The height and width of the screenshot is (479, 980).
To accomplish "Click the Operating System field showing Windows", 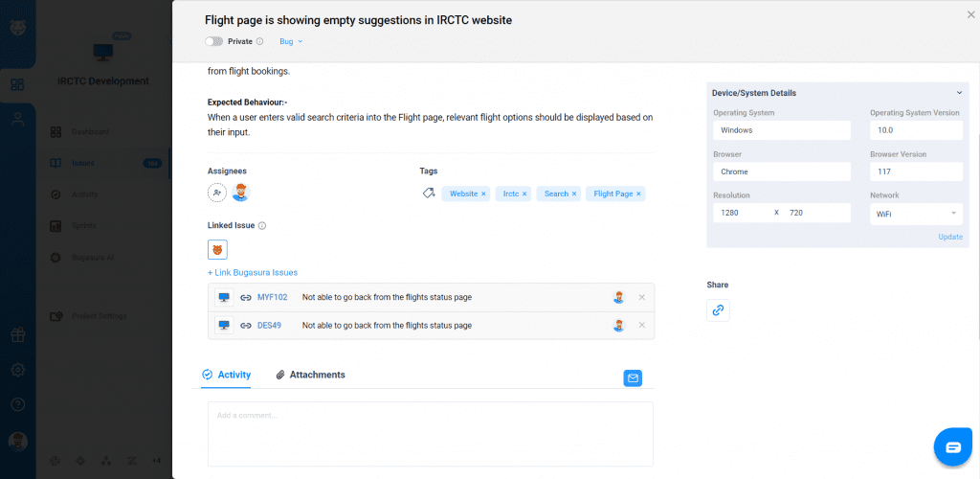I will pyautogui.click(x=782, y=130).
